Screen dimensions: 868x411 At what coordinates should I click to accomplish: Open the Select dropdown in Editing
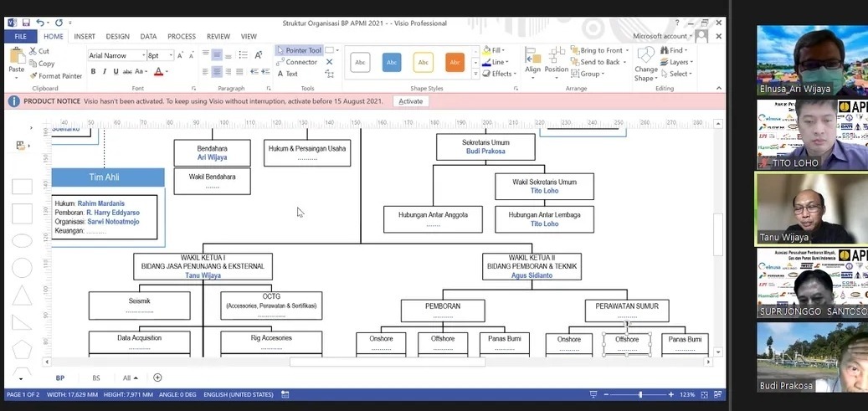pyautogui.click(x=677, y=74)
